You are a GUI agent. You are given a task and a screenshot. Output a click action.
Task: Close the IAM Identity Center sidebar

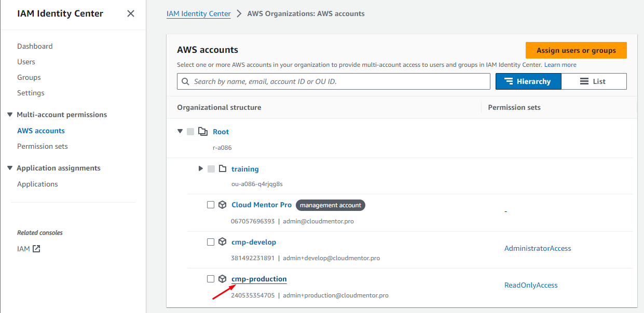[131, 14]
